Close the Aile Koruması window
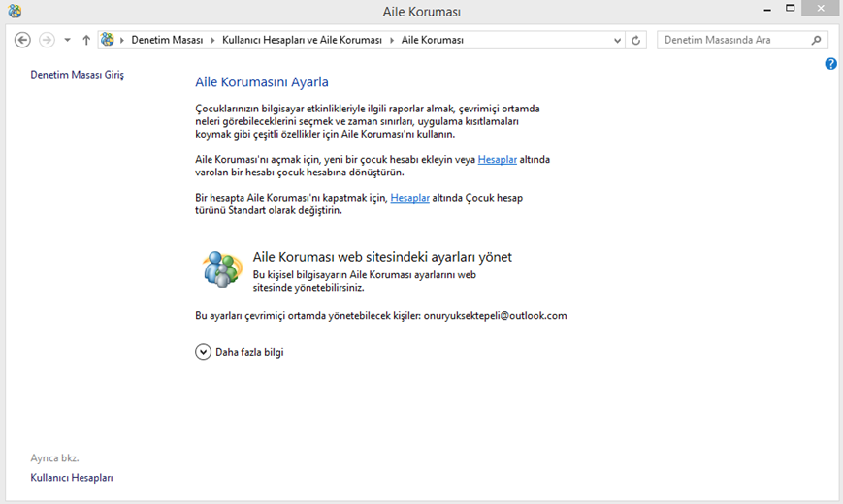Image resolution: width=843 pixels, height=504 pixels. (x=820, y=8)
